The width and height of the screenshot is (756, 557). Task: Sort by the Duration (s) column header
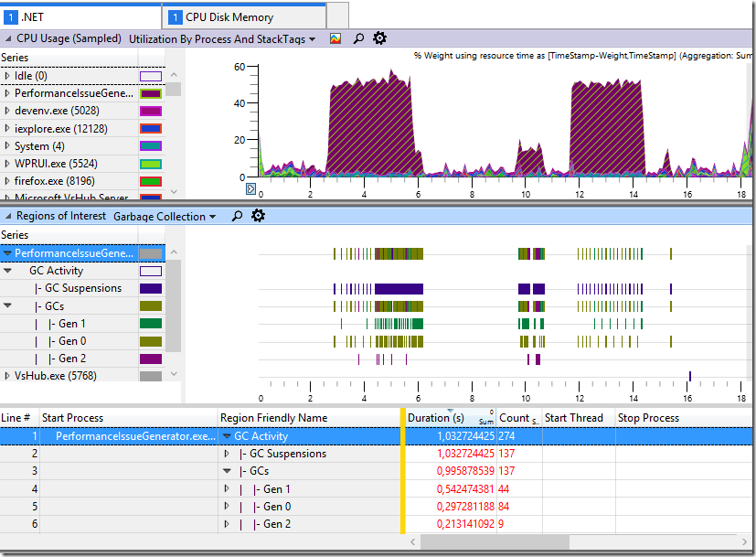pos(451,418)
